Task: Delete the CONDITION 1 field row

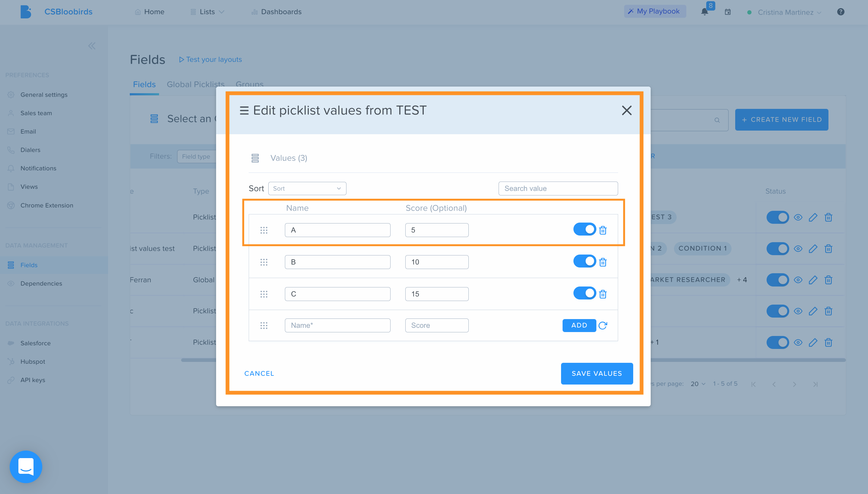Action: click(x=828, y=249)
